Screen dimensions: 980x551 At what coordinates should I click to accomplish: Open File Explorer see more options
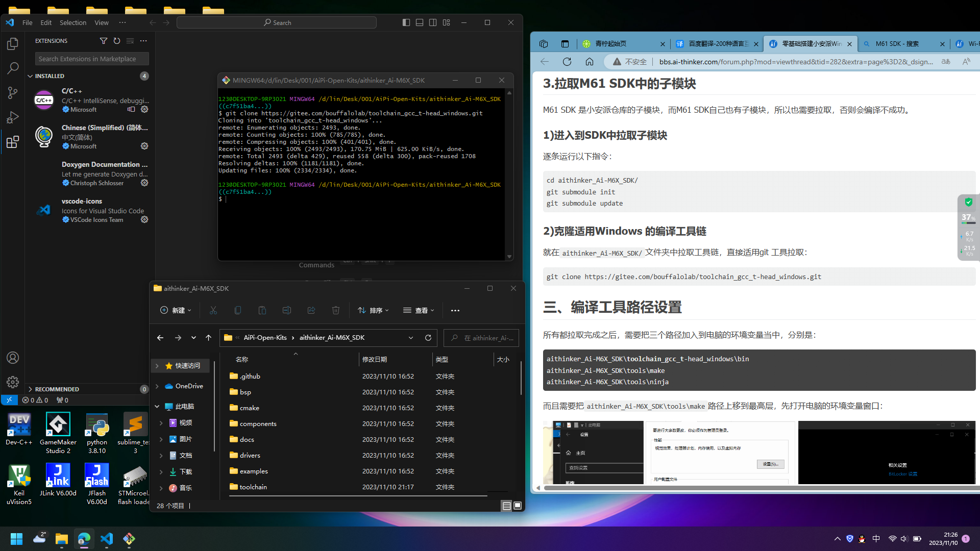(x=455, y=310)
